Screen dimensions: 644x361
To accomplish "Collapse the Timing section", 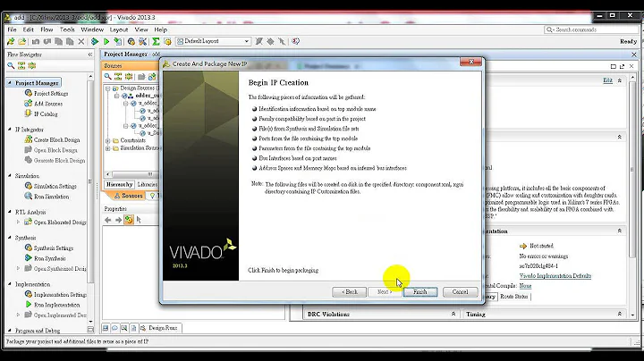I will (x=619, y=314).
